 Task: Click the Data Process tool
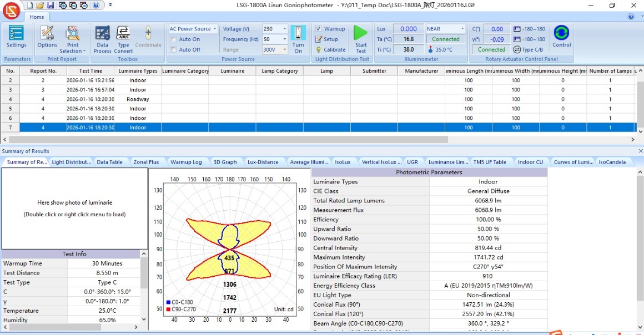(102, 33)
